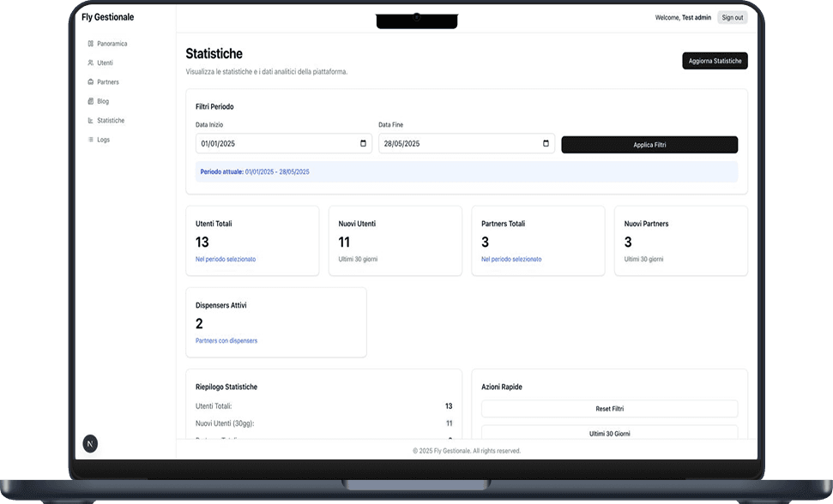Open the Data Inizio calendar picker
The width and height of the screenshot is (833, 504).
tap(363, 144)
